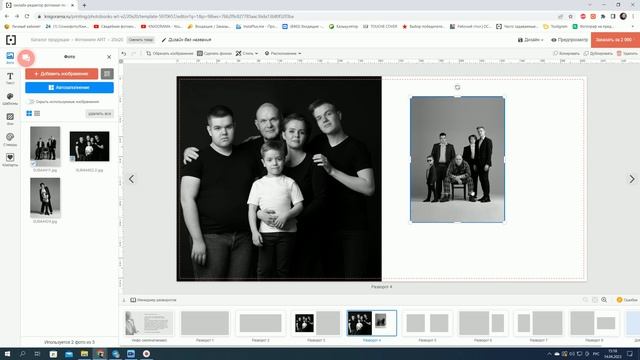The image size is (640, 360).
Task: Go to next spread with right arrow
Action: 632,179
